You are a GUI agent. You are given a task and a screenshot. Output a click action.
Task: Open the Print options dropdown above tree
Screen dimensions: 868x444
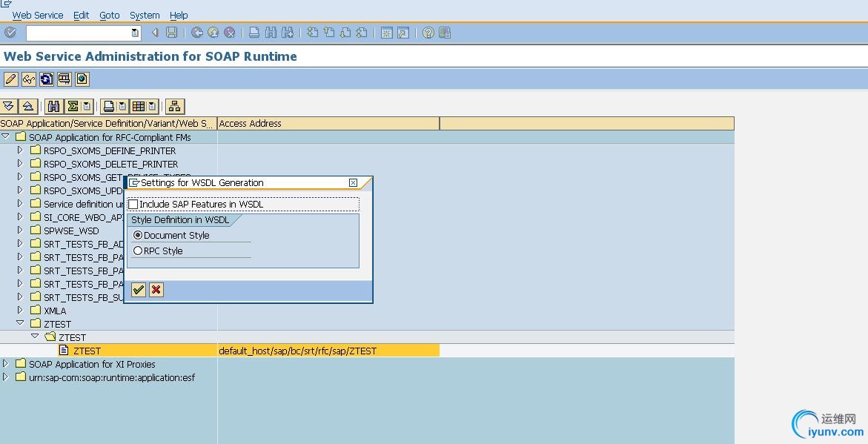point(122,106)
